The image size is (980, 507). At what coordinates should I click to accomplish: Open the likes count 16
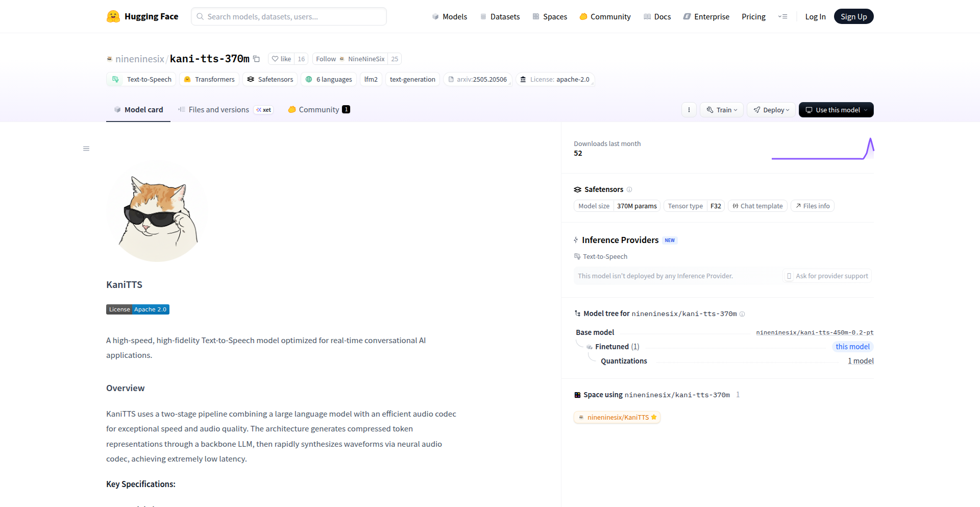click(301, 59)
